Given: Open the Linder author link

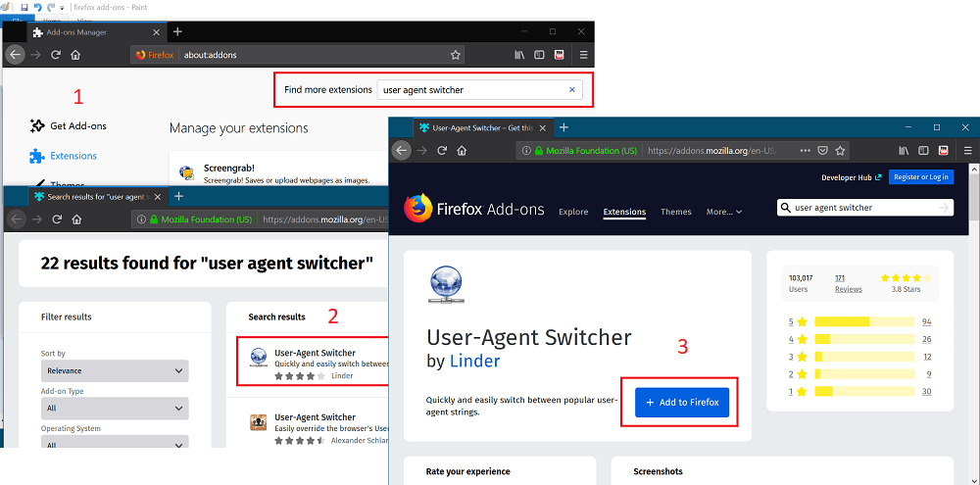Looking at the screenshot, I should coord(474,361).
